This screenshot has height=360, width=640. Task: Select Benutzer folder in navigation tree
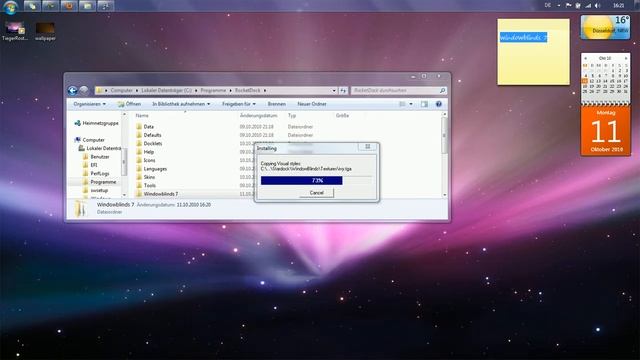[x=100, y=157]
